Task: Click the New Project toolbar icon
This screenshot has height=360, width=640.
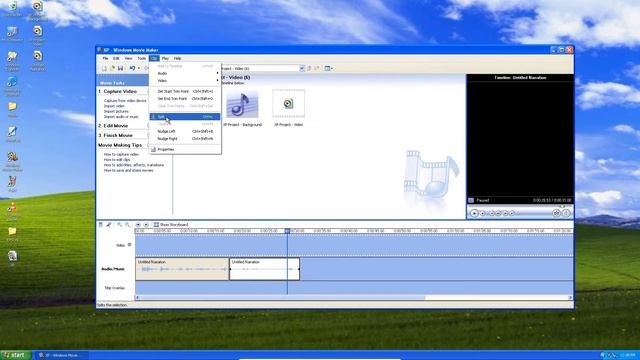Action: click(x=104, y=69)
